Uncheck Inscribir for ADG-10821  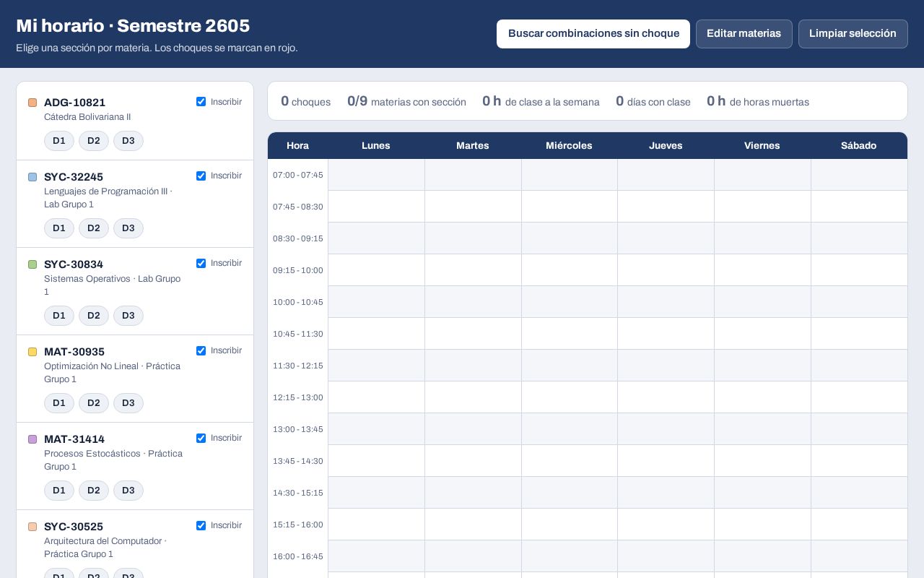coord(201,102)
